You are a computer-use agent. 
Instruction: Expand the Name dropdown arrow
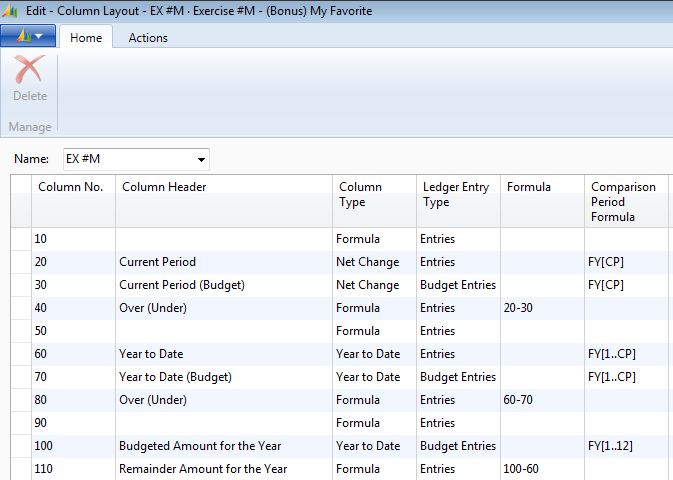pos(201,160)
